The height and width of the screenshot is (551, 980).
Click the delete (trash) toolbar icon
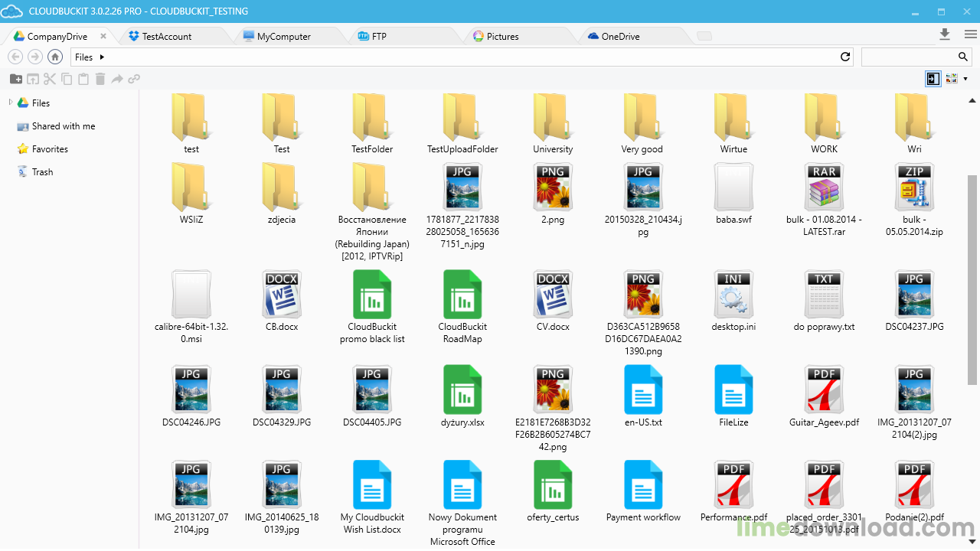(x=100, y=78)
